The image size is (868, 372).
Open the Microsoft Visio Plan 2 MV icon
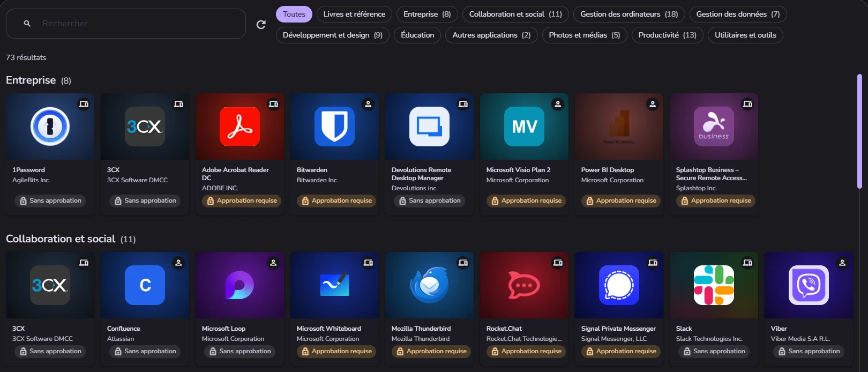click(525, 127)
